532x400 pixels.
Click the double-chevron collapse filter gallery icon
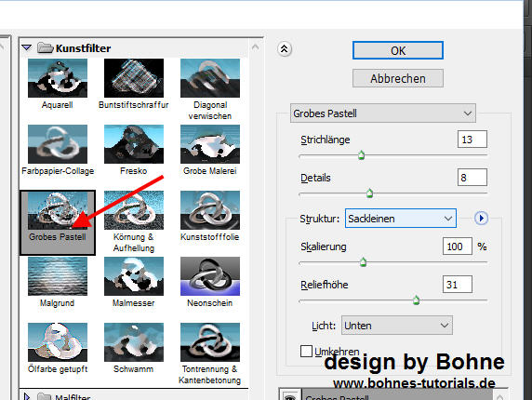point(285,49)
